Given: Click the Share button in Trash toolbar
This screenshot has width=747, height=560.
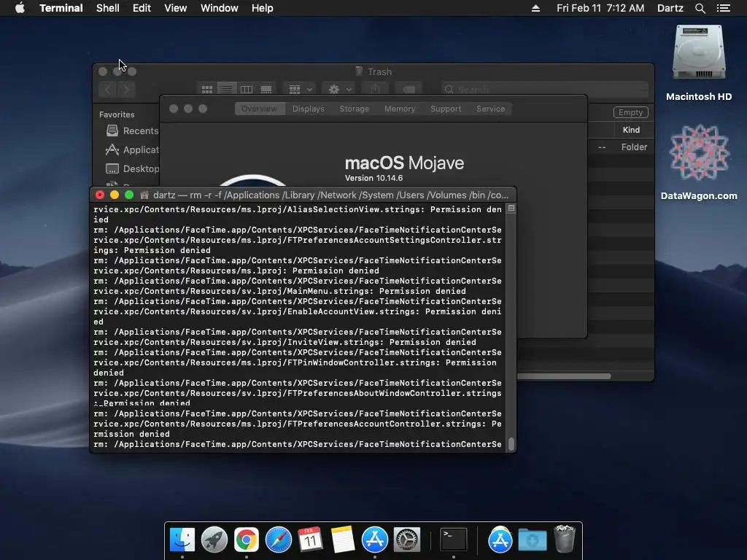Looking at the screenshot, I should tap(376, 89).
